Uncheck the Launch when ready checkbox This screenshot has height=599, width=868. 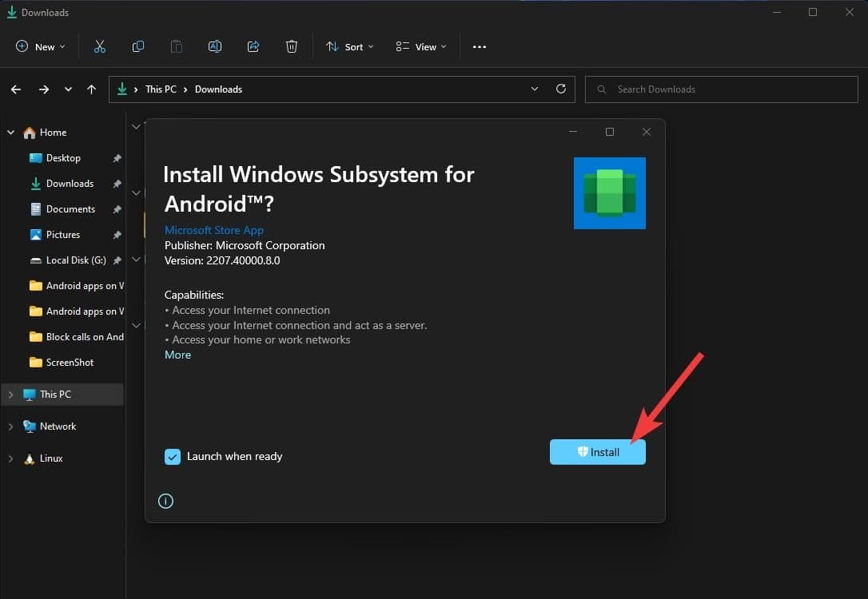[x=173, y=456]
